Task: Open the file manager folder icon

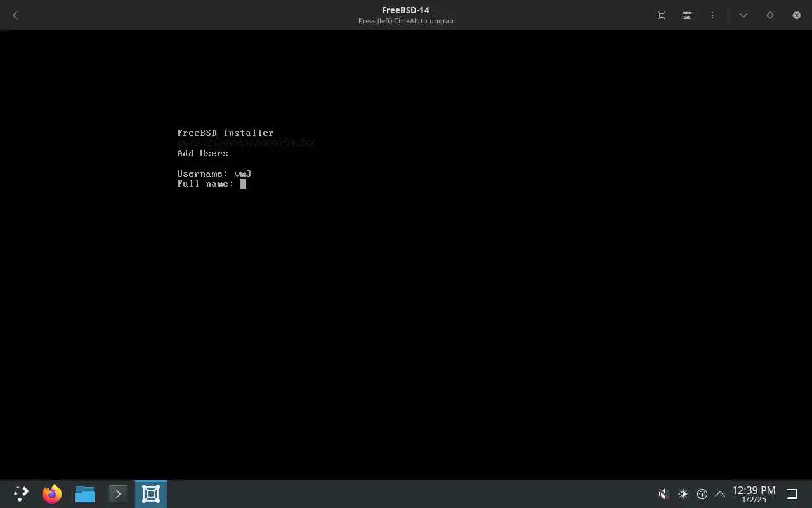Action: tap(85, 494)
